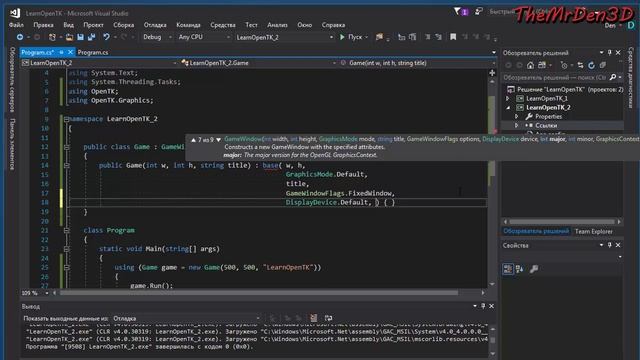Open the Проект menu
This screenshot has width=640, height=360.
93,25
